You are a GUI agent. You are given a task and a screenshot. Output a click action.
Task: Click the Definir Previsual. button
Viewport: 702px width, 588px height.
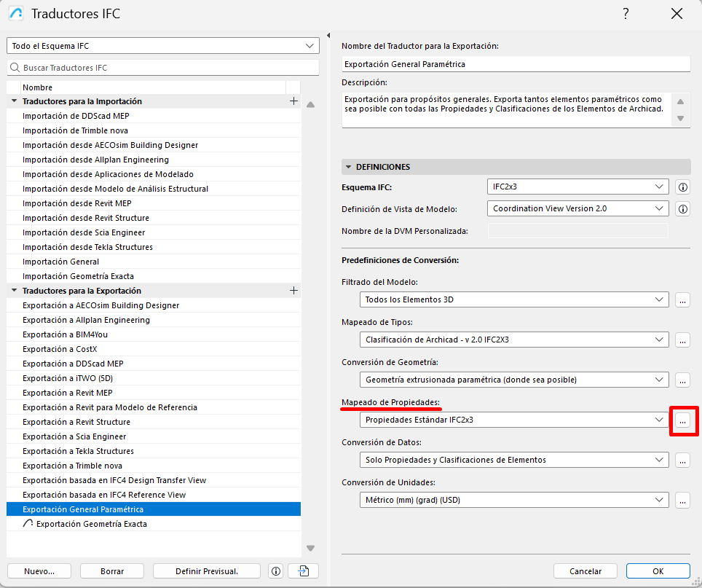[x=207, y=571]
